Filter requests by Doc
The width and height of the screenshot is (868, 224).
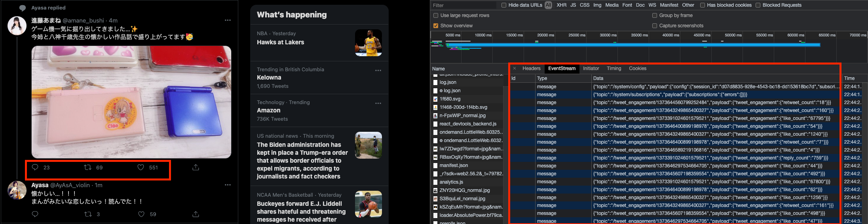pyautogui.click(x=640, y=5)
